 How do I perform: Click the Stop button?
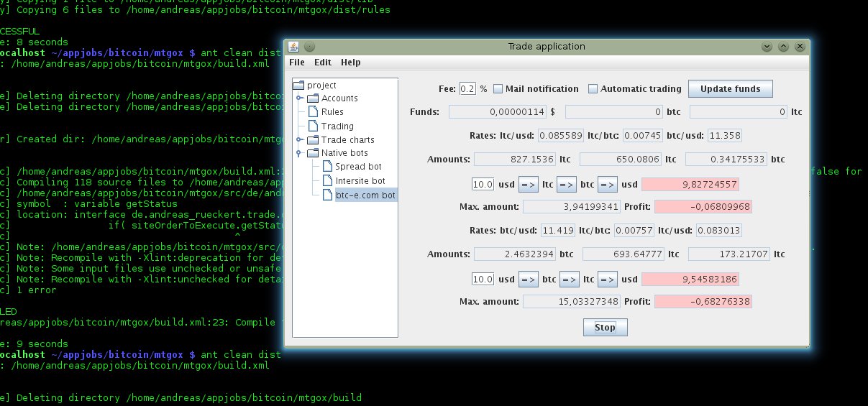[605, 328]
